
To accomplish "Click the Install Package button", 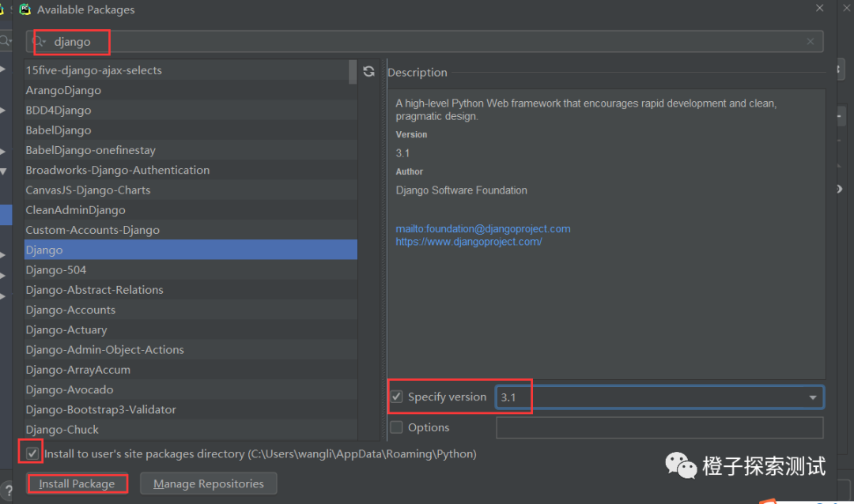I will 77,484.
